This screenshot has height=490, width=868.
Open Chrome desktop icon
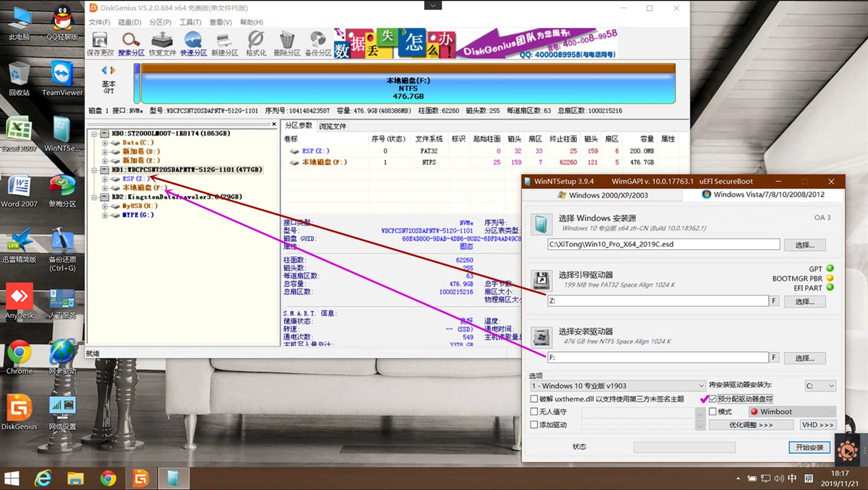coord(19,357)
